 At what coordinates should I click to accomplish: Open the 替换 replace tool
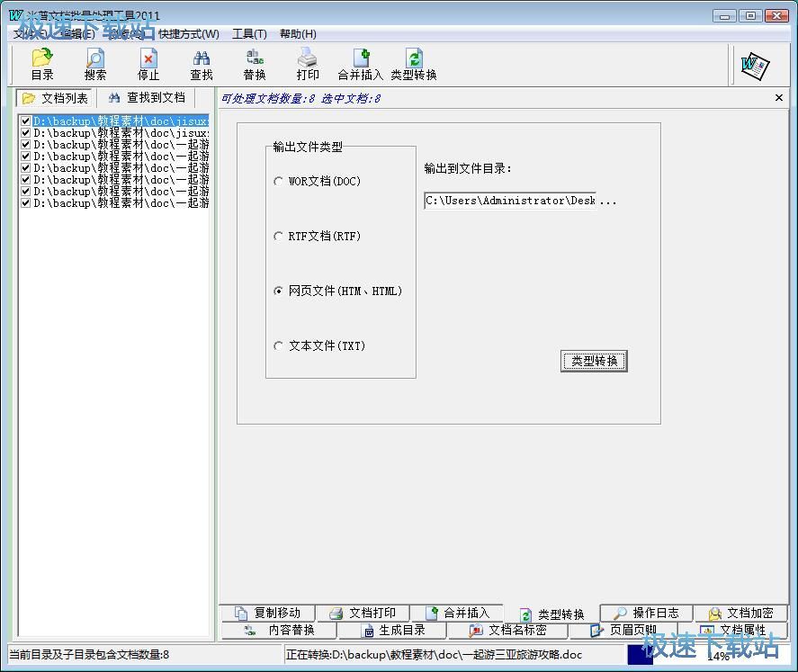(255, 65)
